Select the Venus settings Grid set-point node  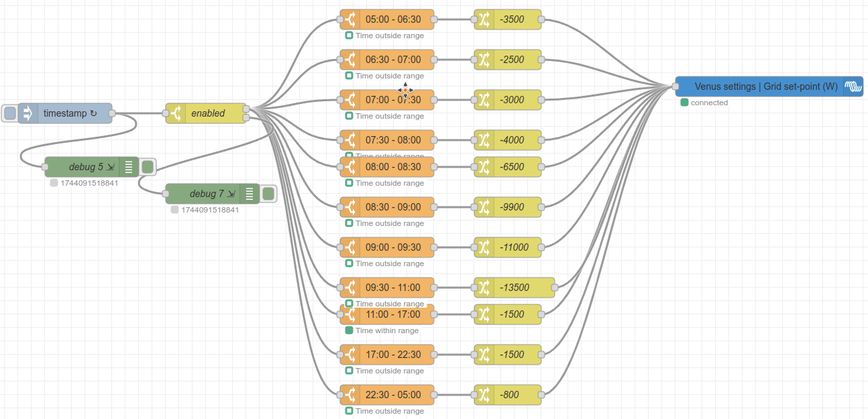tap(765, 86)
